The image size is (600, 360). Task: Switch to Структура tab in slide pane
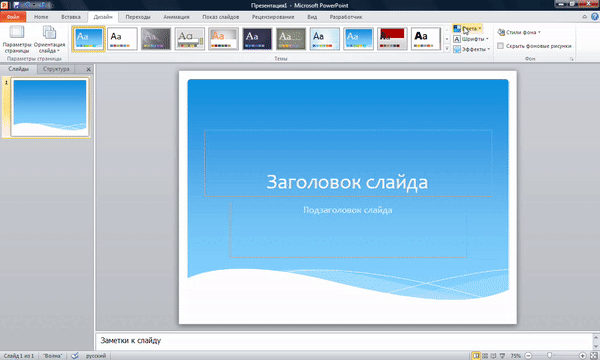tap(56, 69)
